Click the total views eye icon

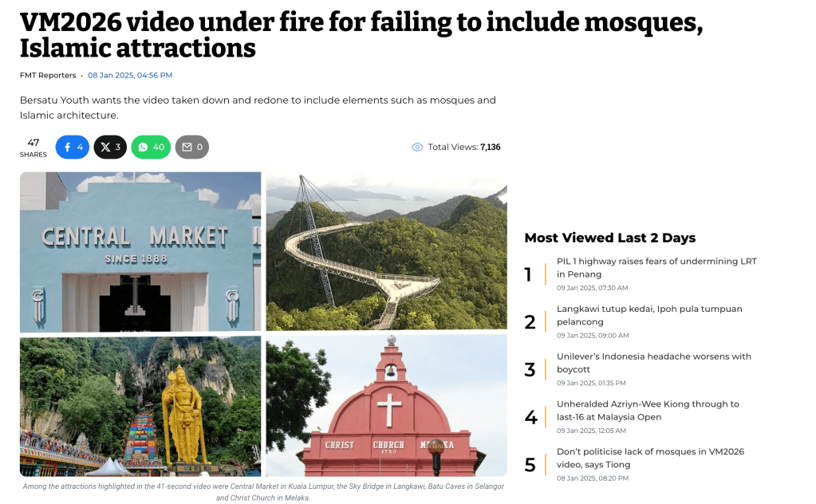[x=417, y=148]
